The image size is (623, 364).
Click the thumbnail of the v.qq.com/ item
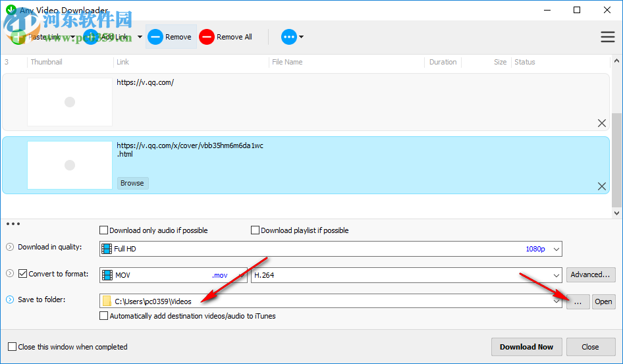pyautogui.click(x=70, y=102)
